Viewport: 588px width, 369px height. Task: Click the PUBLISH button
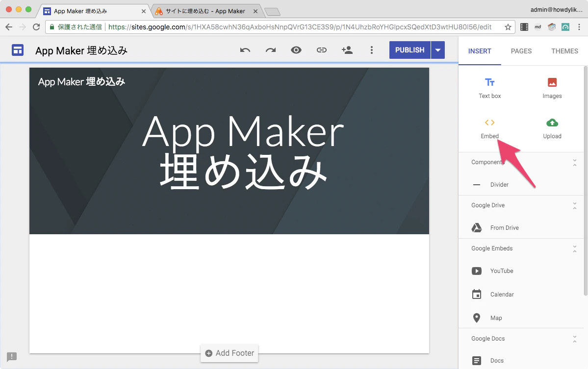pyautogui.click(x=410, y=50)
